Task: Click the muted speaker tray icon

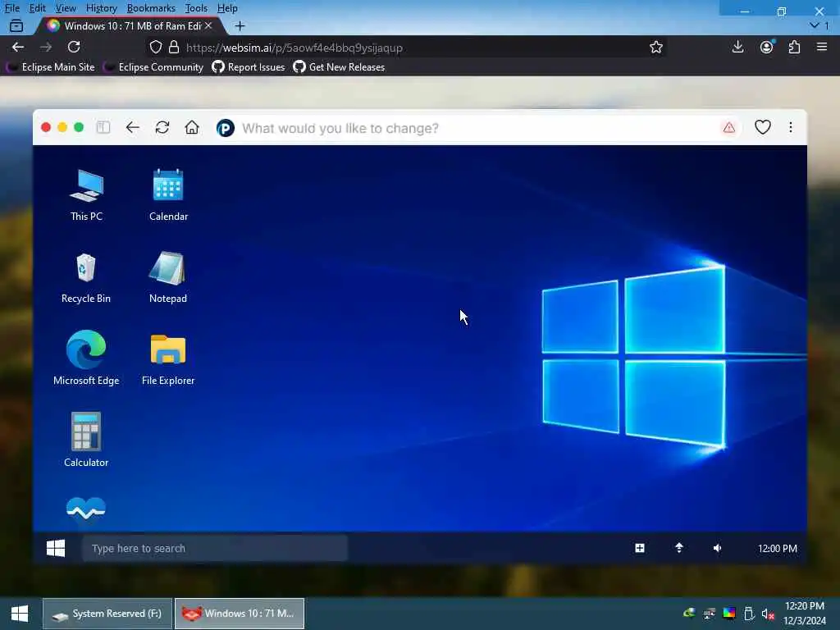Action: pos(768,614)
